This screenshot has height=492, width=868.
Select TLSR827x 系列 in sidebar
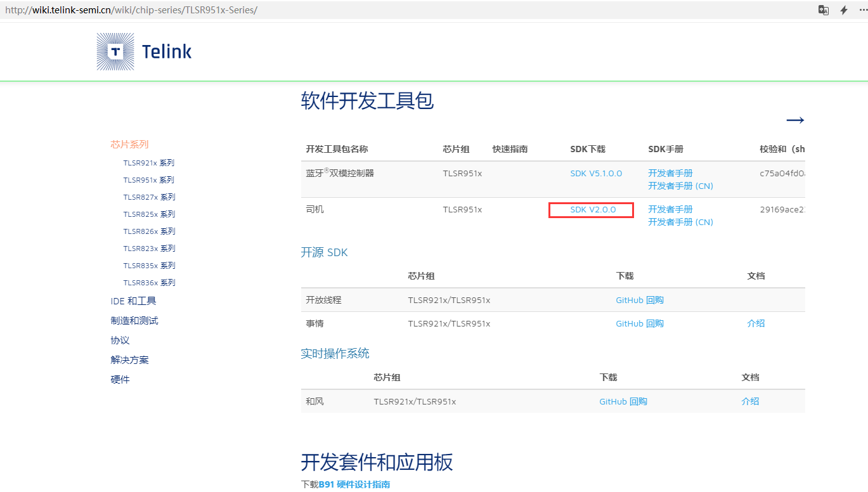(150, 197)
